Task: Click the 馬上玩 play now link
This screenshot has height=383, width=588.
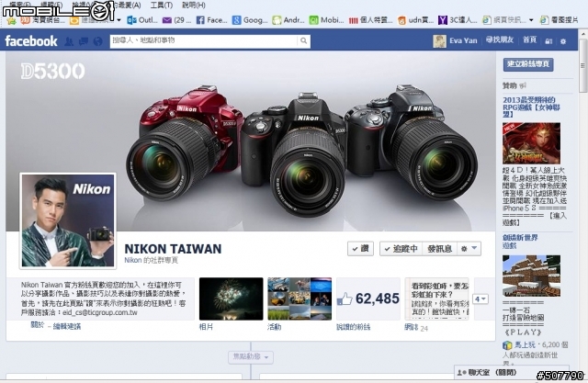Action: (525, 344)
